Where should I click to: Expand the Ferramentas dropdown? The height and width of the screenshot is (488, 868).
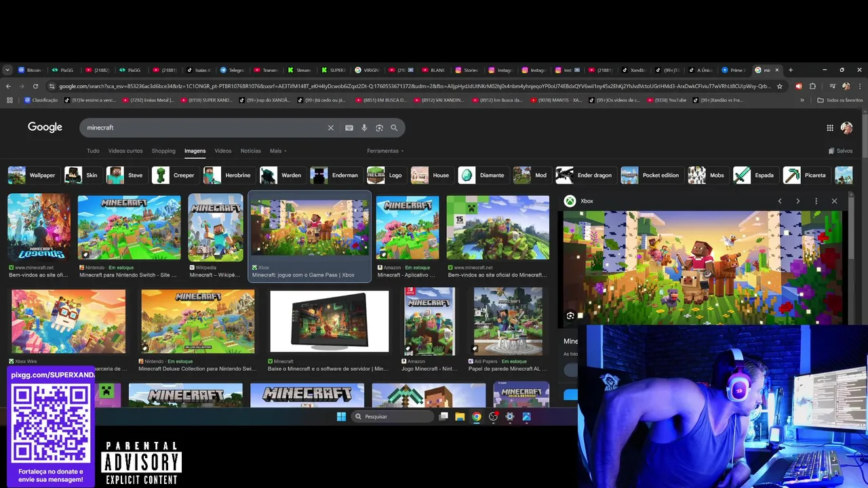click(385, 151)
